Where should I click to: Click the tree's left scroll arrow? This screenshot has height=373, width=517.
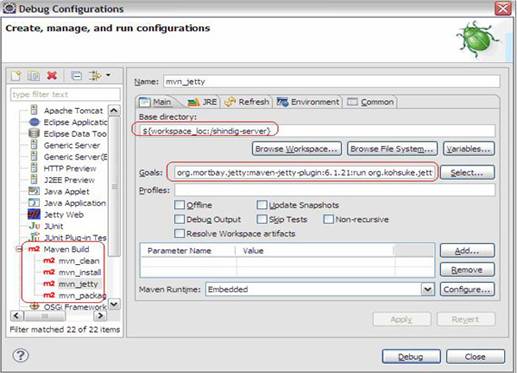17,315
